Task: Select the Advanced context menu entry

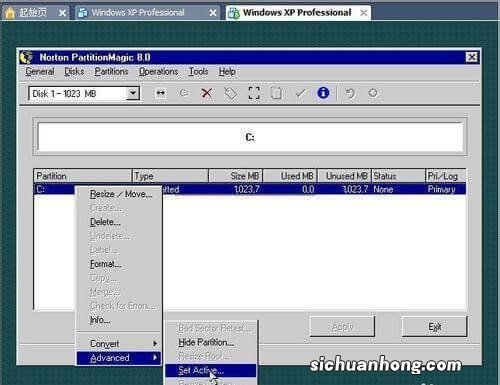Action: pyautogui.click(x=119, y=358)
